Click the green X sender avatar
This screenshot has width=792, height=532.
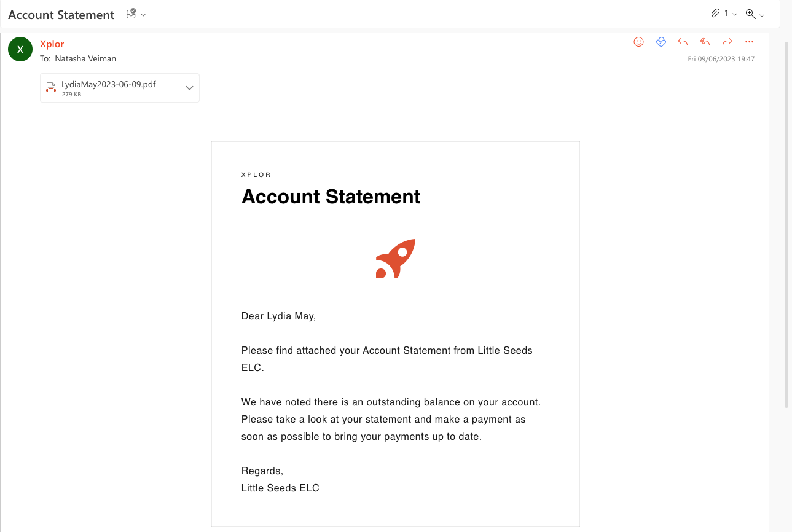[x=20, y=49]
